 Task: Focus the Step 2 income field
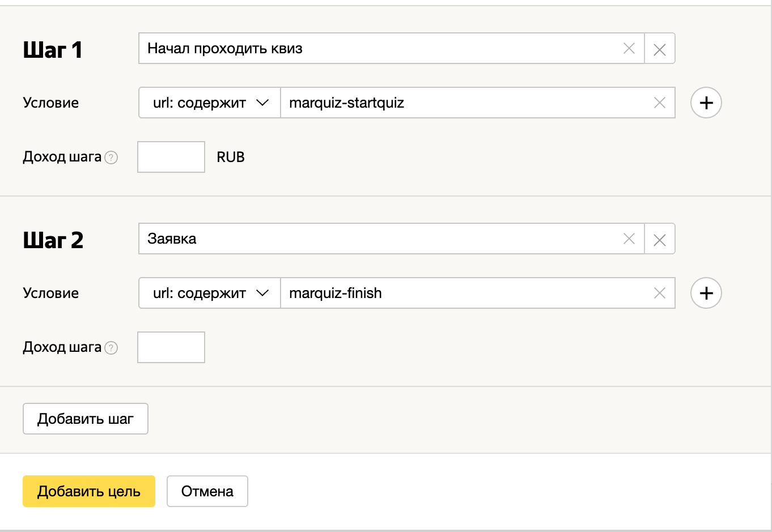[x=171, y=347]
